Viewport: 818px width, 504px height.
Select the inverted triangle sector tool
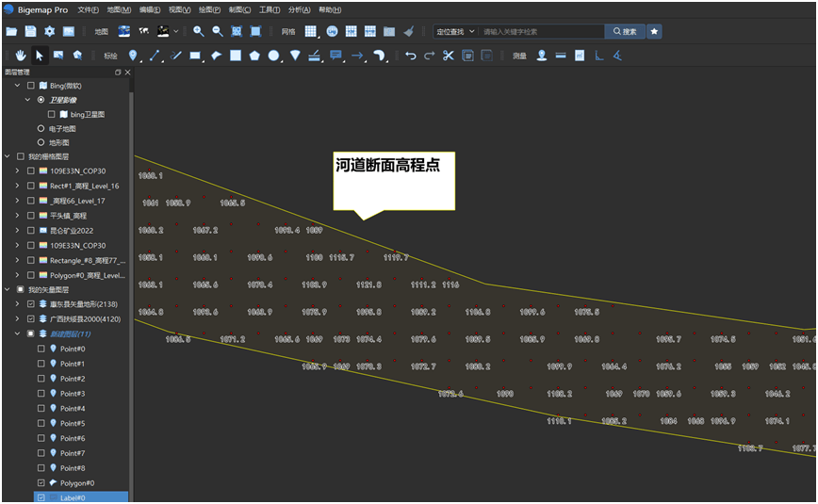click(295, 56)
